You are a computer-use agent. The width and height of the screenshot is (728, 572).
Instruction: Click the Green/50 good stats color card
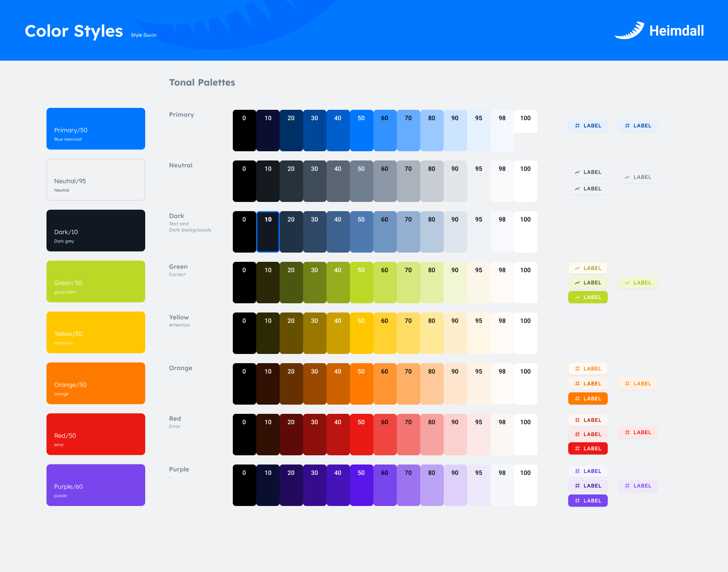[x=96, y=281]
